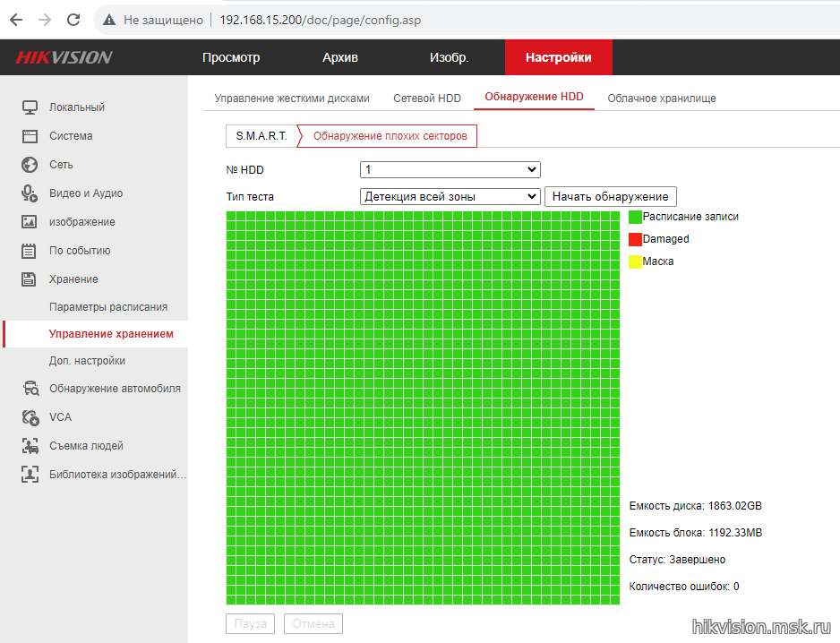Open Локальный settings in sidebar
The image size is (840, 643).
tap(77, 107)
